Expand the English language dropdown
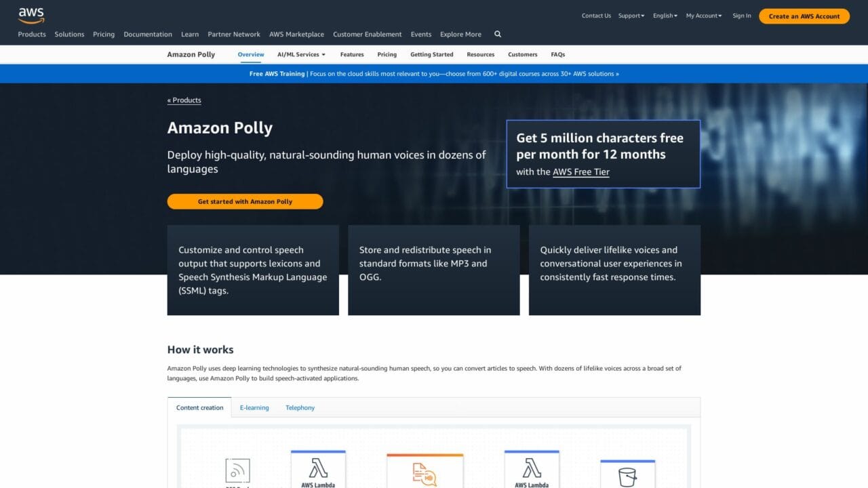 tap(663, 16)
